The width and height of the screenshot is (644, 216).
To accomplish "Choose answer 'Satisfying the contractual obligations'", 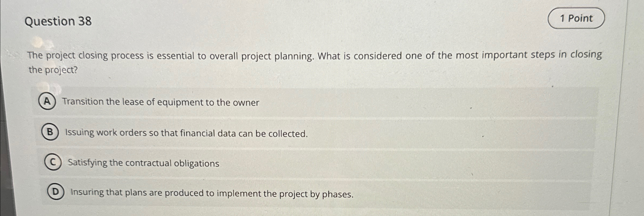I will (143, 163).
